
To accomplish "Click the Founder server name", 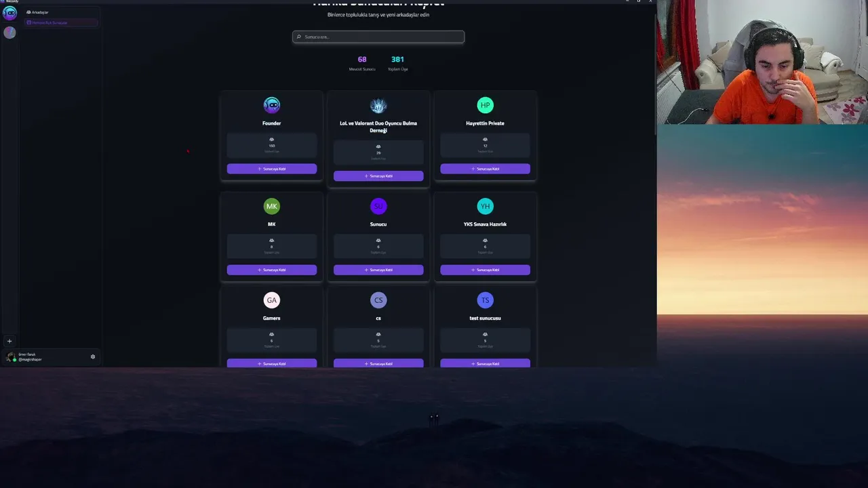I will 272,123.
